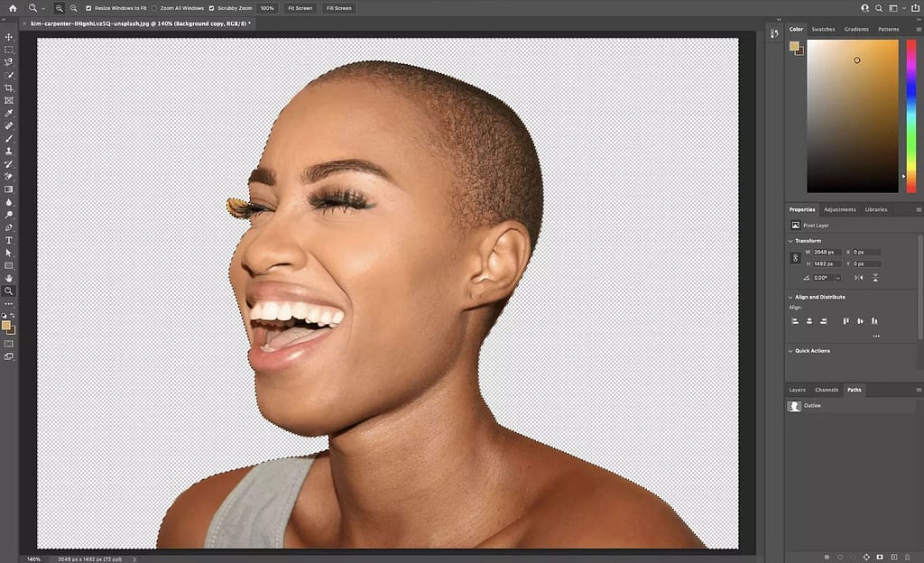
Task: Select the Move tool
Action: coord(9,36)
